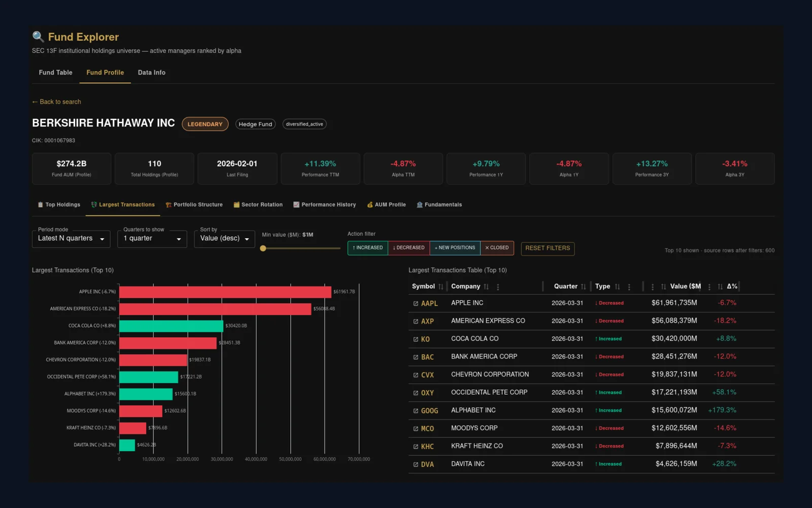
Task: Show the Performance History tab
Action: click(x=325, y=205)
